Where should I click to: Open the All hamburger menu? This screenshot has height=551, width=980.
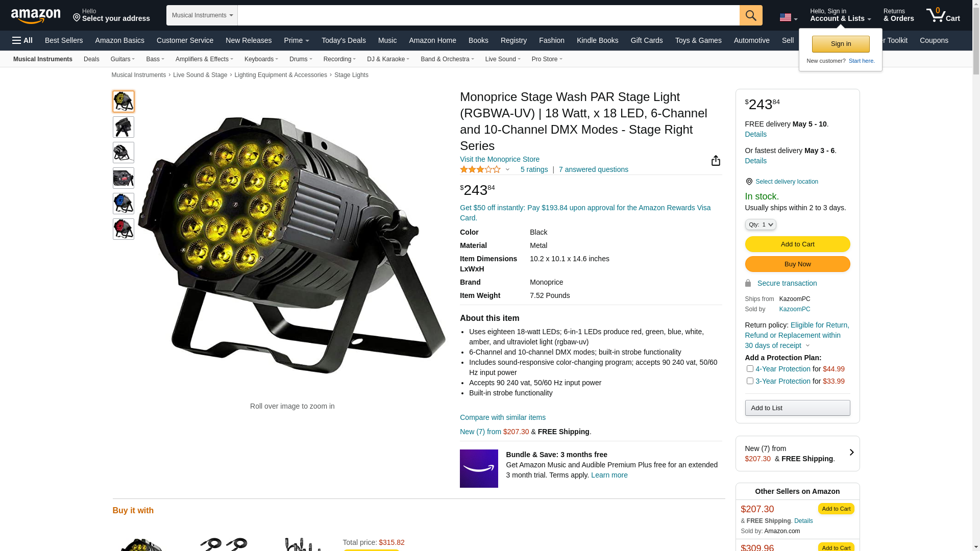(x=22, y=40)
